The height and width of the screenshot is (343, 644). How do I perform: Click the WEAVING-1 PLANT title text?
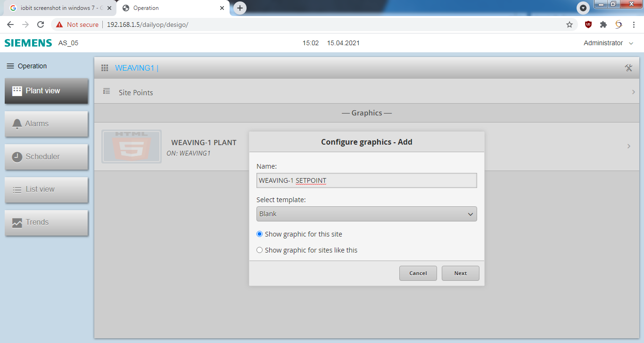(x=204, y=142)
